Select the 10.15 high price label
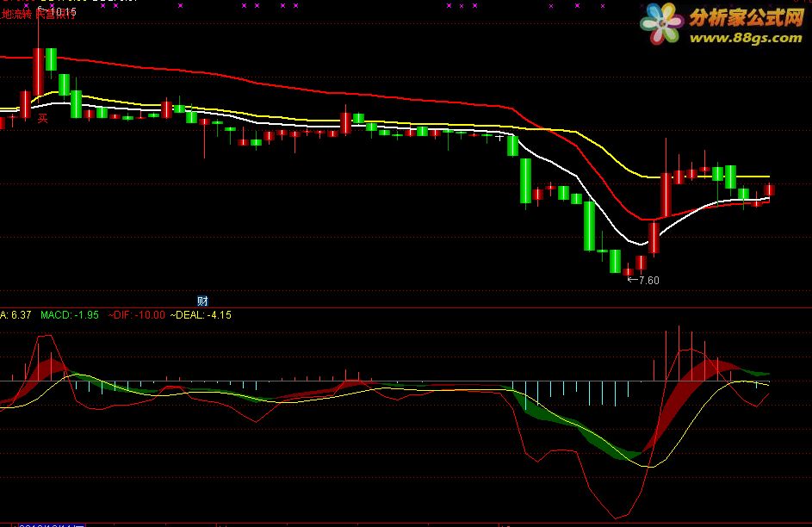812x527 pixels. [63, 11]
